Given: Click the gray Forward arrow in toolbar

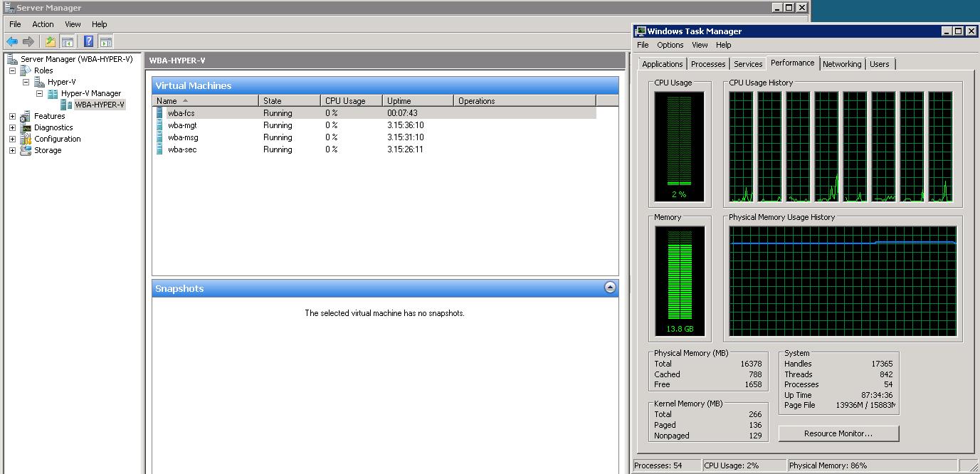Looking at the screenshot, I should tap(28, 41).
